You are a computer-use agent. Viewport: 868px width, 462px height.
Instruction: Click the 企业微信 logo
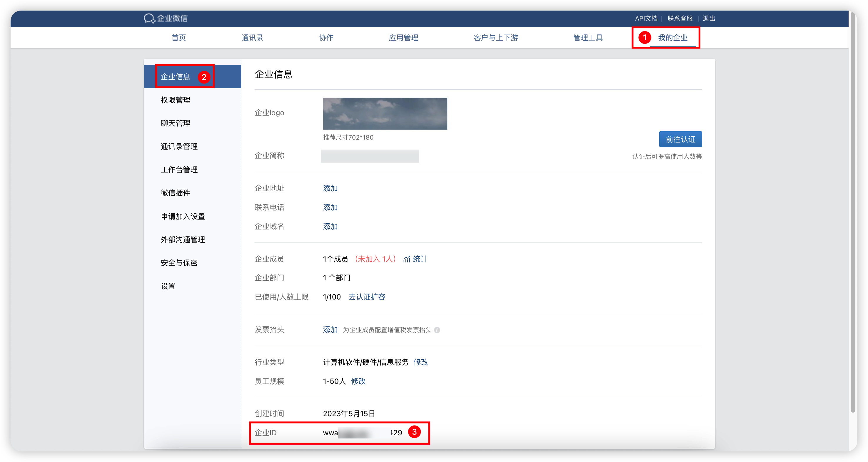(x=166, y=18)
